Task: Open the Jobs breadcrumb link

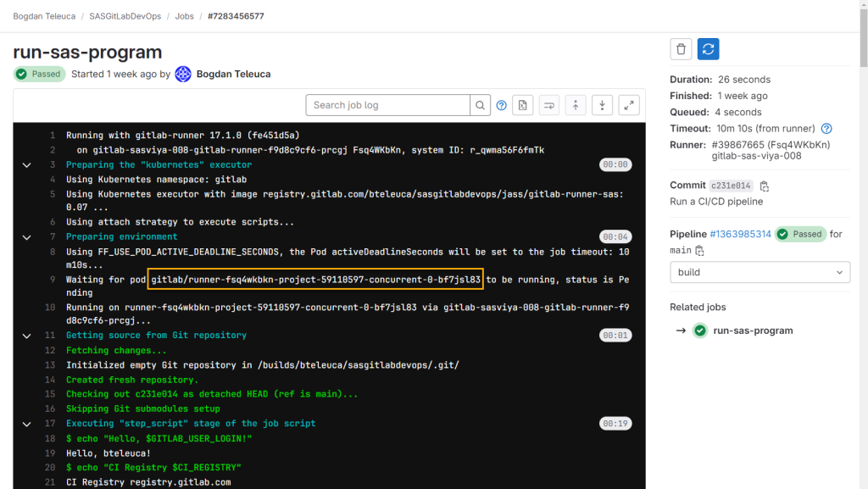Action: pyautogui.click(x=184, y=15)
